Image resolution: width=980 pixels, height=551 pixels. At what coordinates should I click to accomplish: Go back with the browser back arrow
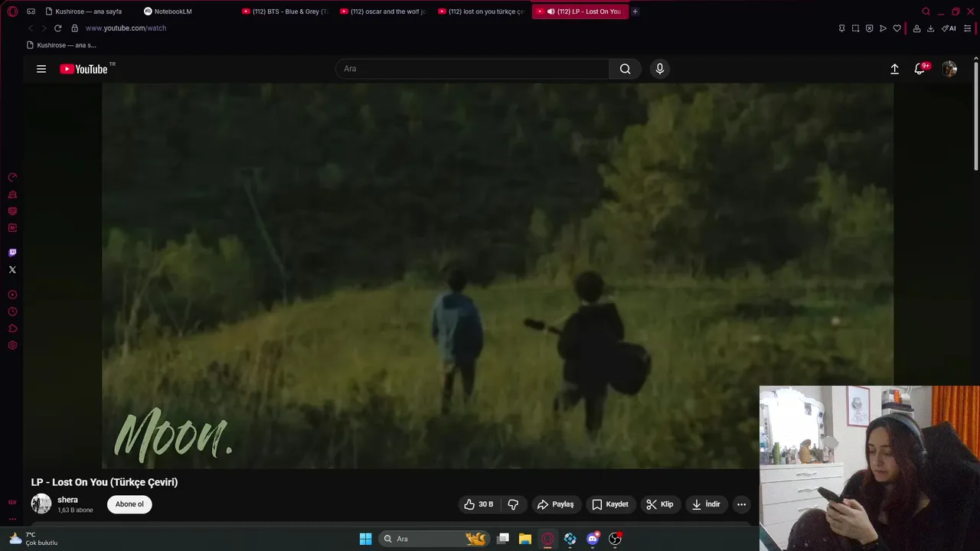click(31, 28)
